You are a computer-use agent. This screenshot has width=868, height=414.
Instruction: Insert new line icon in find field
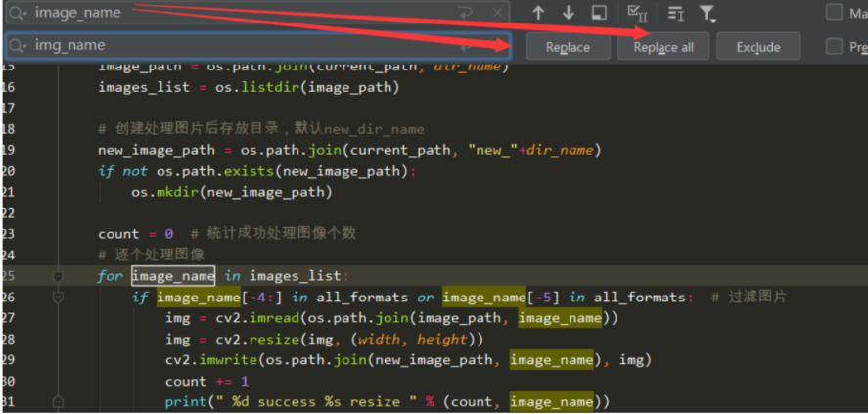coord(466,13)
